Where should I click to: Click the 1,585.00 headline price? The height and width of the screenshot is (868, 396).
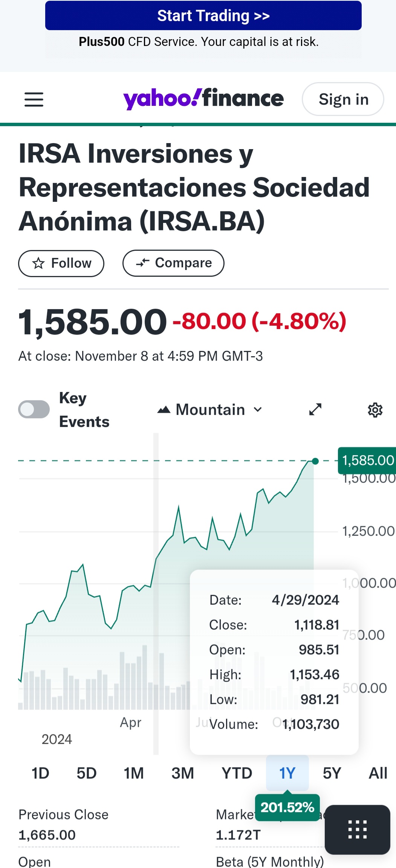(92, 322)
